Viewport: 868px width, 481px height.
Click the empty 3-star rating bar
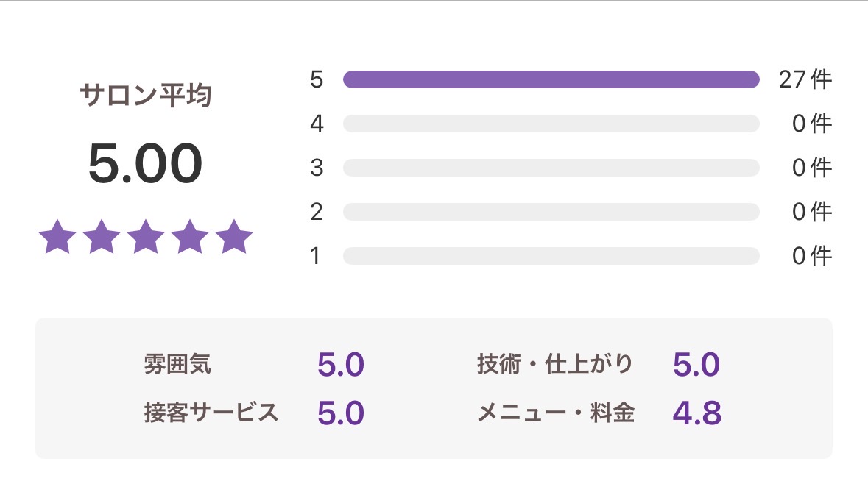pos(551,168)
